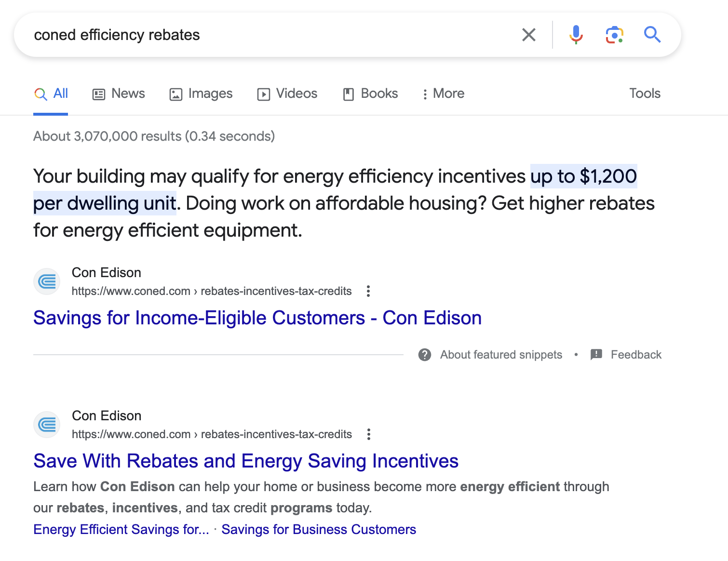Open the Tools search options
The width and height of the screenshot is (728, 561).
coord(645,93)
